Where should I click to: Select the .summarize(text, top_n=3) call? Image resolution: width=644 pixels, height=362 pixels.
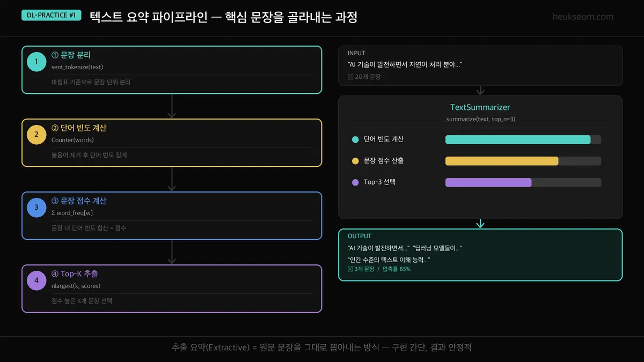[x=480, y=119]
